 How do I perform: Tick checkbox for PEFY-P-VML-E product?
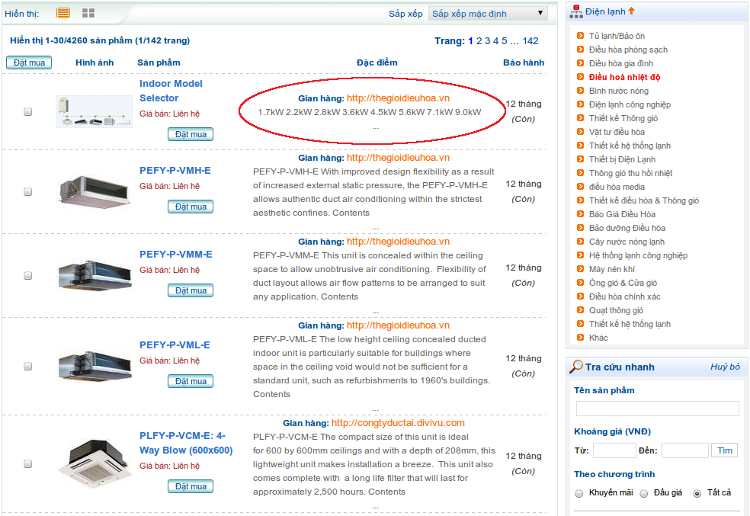click(x=28, y=366)
